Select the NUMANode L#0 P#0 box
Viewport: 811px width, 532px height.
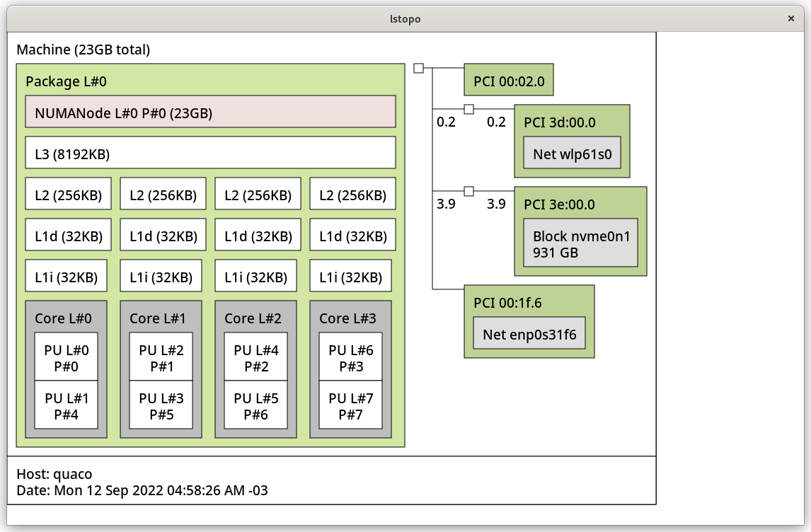click(x=210, y=112)
